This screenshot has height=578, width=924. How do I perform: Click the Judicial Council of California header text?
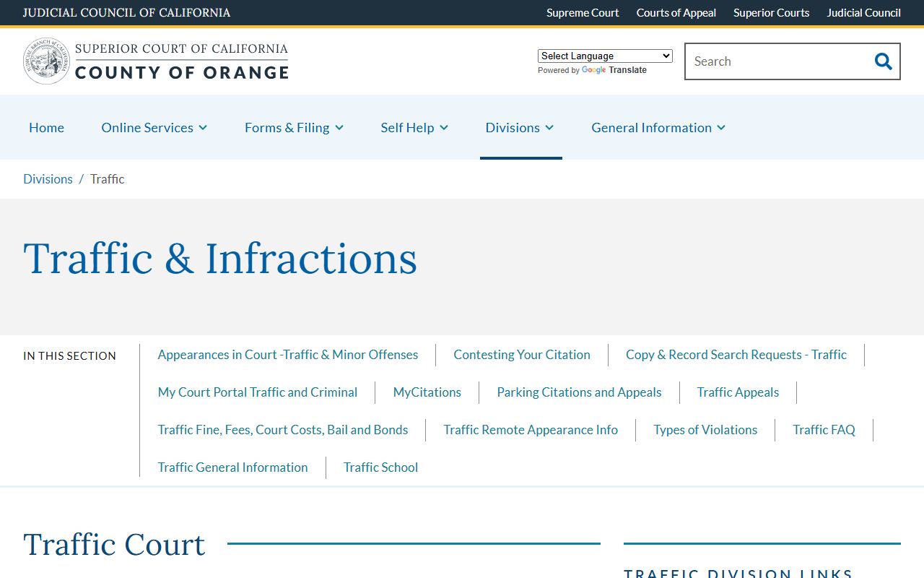[x=127, y=13]
